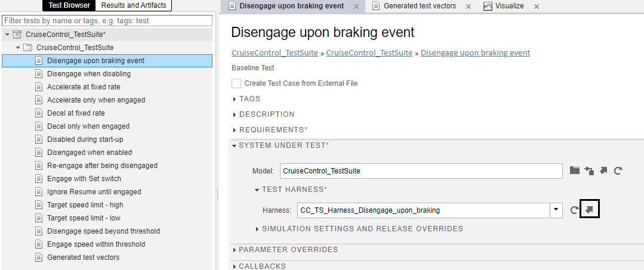Close the Disengage upon braking event tab
Image resolution: width=644 pixels, height=270 pixels.
tap(356, 7)
